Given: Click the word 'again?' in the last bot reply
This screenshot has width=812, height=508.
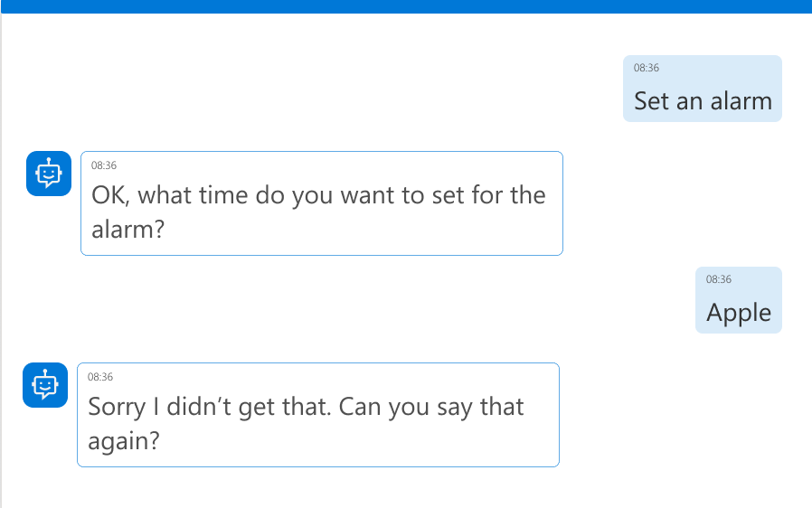Looking at the screenshot, I should click(124, 441).
